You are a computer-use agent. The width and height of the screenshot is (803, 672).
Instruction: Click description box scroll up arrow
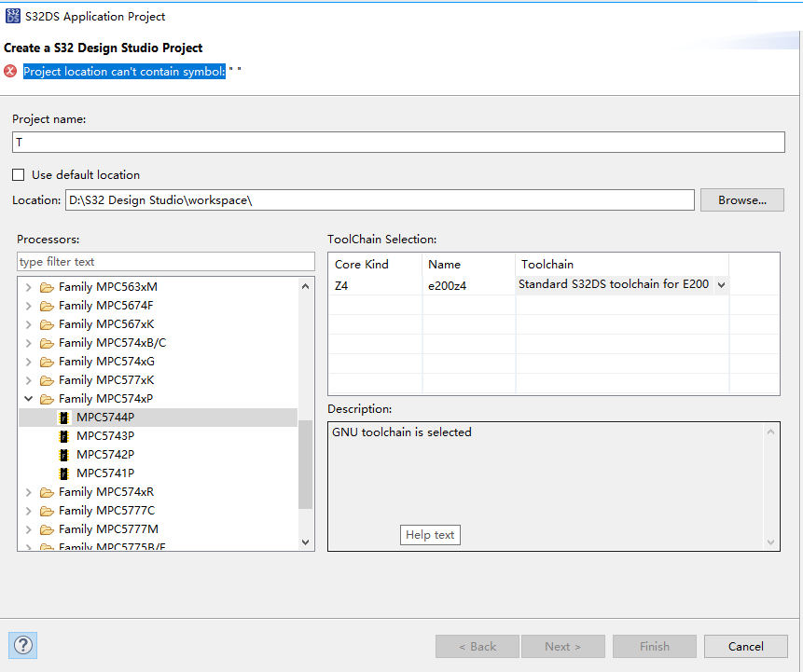(x=770, y=432)
